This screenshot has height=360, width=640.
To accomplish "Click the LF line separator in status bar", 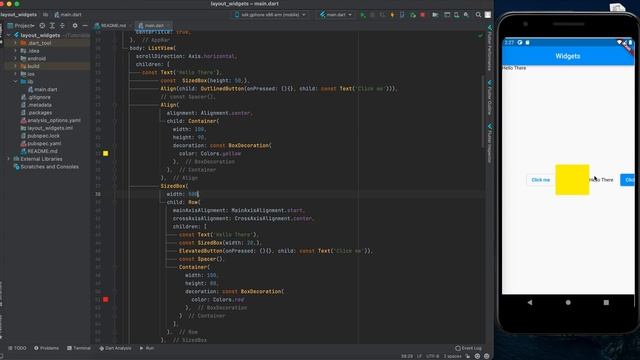I will point(419,356).
